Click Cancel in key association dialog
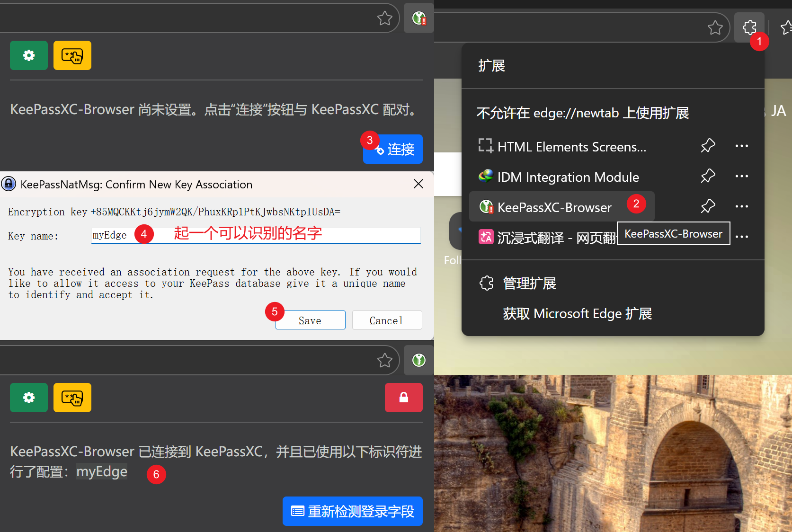This screenshot has height=532, width=792. 387,320
